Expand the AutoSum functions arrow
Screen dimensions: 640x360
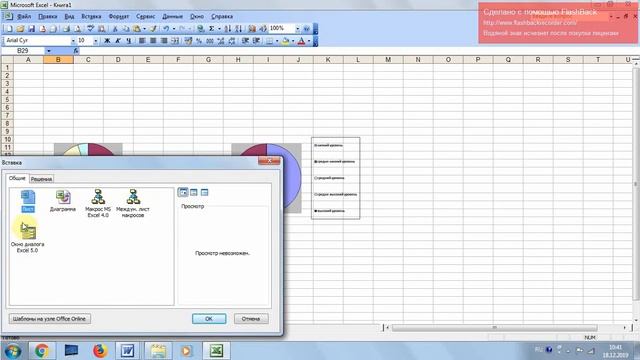[x=219, y=29]
